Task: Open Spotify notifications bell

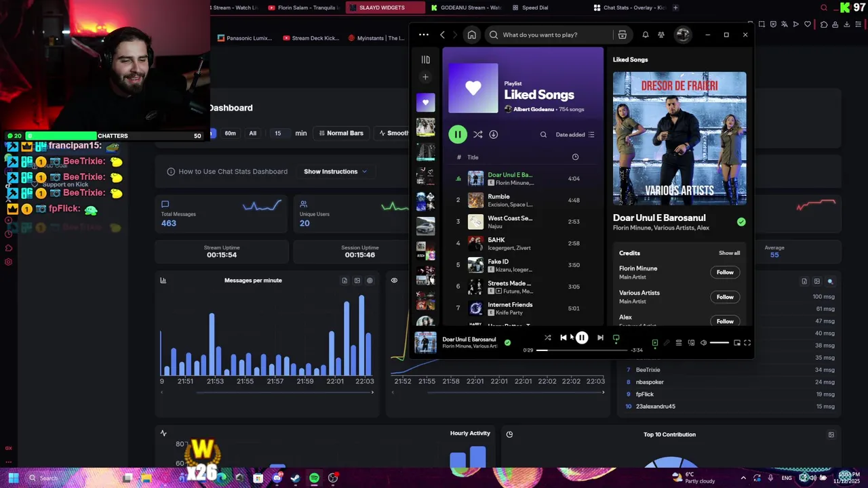Action: [646, 35]
